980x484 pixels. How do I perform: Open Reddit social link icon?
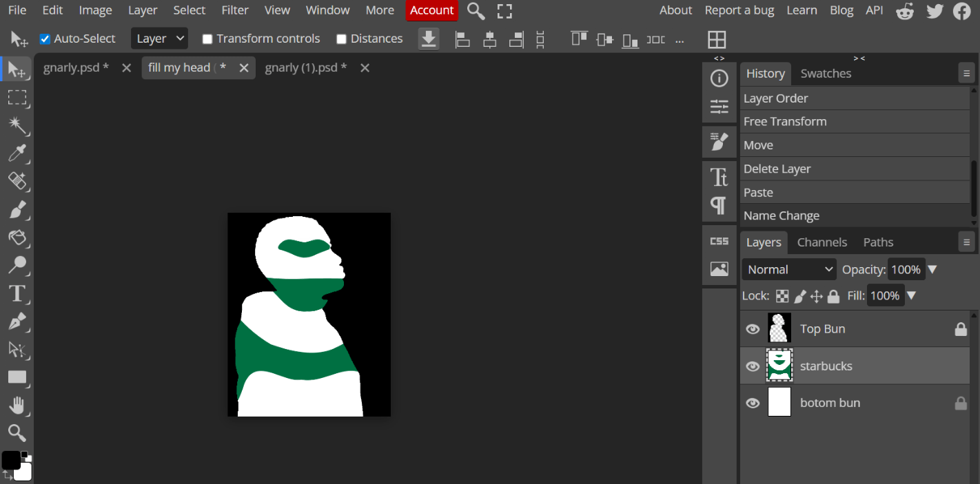[905, 10]
